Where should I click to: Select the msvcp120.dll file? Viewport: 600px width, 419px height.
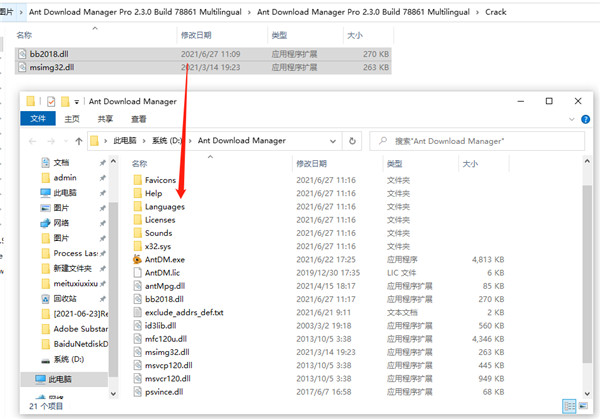(x=168, y=365)
